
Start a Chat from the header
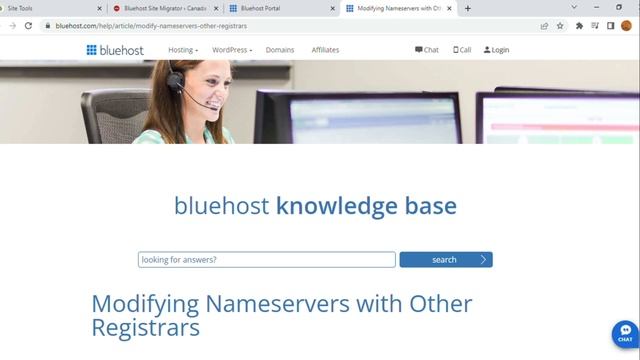coord(427,50)
